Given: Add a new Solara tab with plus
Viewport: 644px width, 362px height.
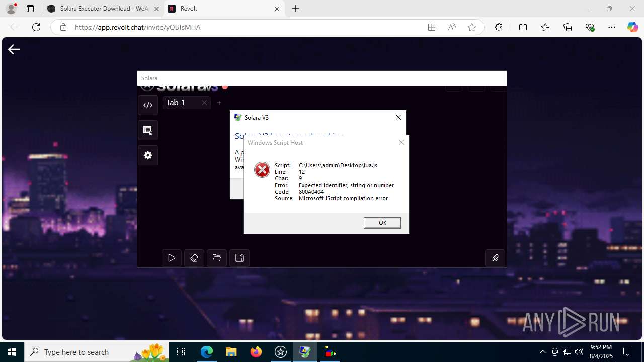Looking at the screenshot, I should [219, 103].
